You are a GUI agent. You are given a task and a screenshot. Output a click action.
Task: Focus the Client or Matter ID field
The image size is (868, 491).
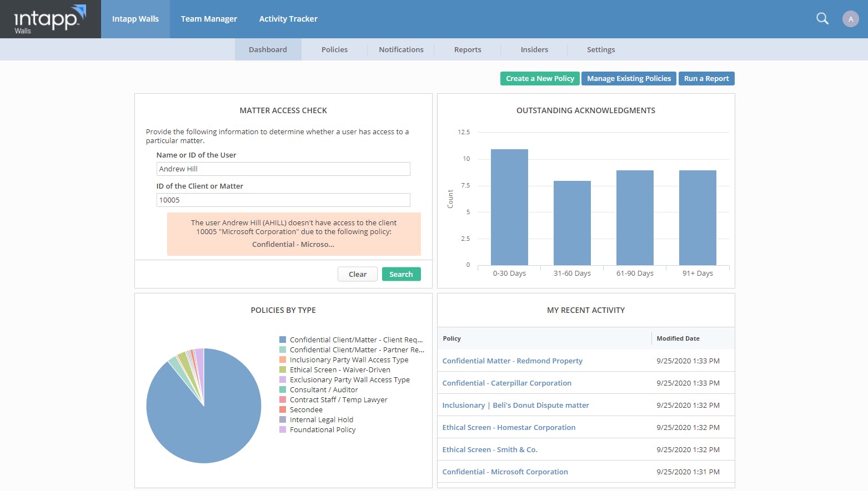[283, 200]
